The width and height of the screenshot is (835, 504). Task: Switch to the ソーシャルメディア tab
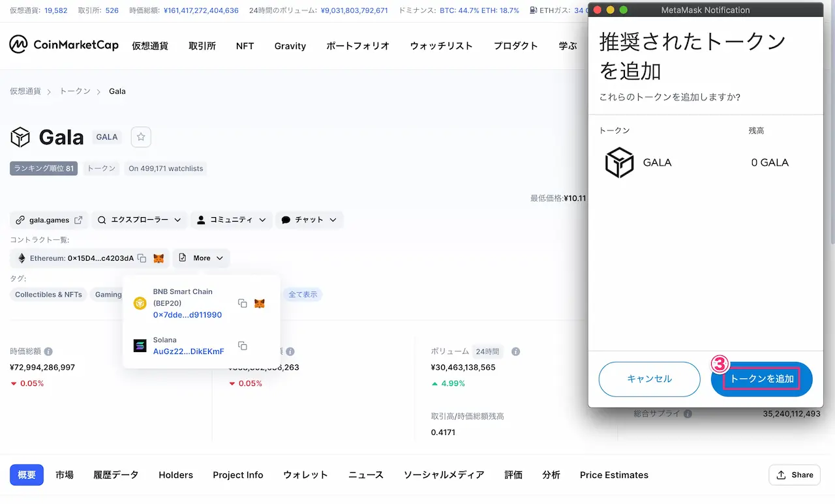coord(444,475)
